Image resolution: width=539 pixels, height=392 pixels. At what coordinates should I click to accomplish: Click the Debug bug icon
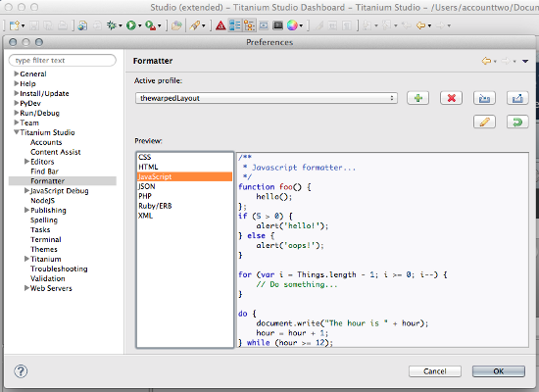click(x=112, y=25)
